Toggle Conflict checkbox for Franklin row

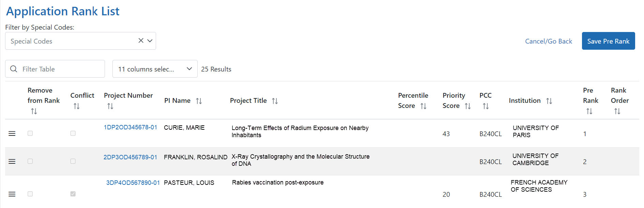(x=73, y=161)
